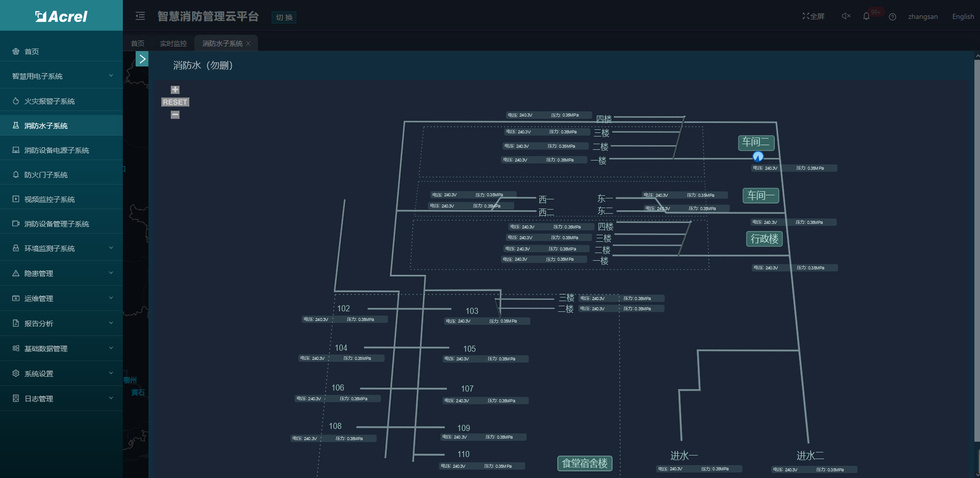Click the 运维管理 icon
980x478 pixels.
[16, 298]
